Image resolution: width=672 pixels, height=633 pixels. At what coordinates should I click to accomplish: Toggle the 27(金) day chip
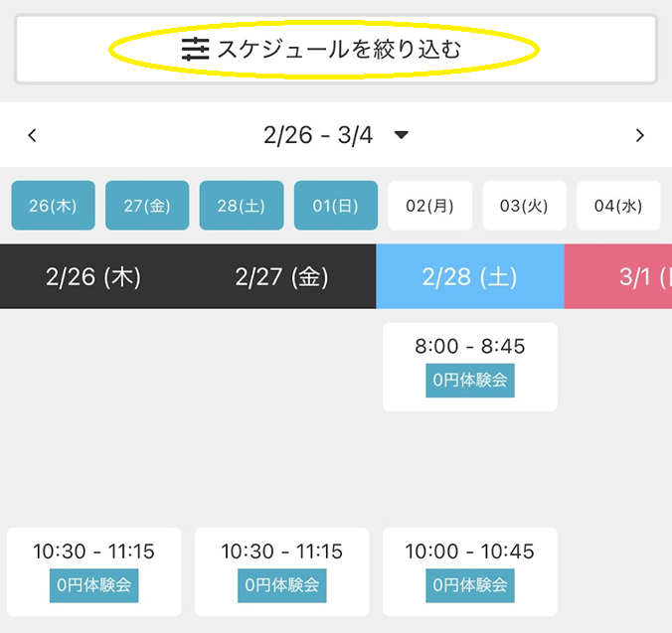click(147, 206)
